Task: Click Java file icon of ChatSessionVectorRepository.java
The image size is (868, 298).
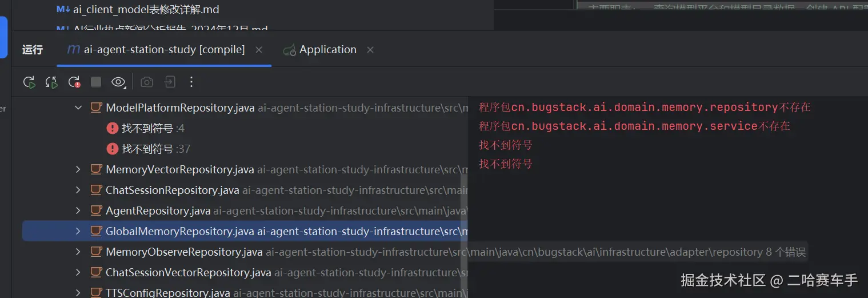Action: pos(96,272)
